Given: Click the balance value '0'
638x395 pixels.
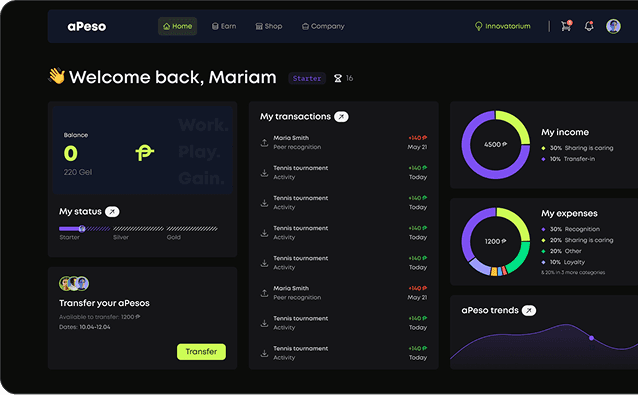Looking at the screenshot, I should coord(70,153).
